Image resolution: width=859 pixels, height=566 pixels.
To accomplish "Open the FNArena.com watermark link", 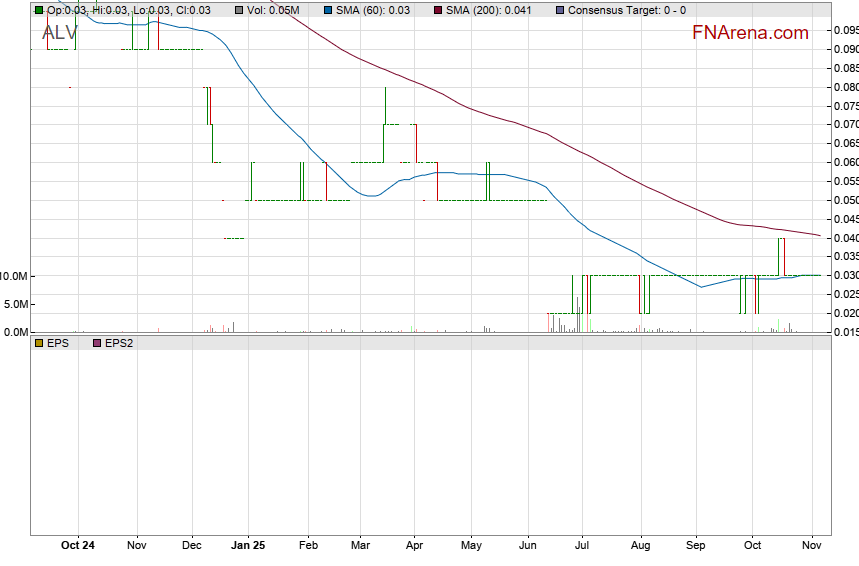I will point(750,33).
